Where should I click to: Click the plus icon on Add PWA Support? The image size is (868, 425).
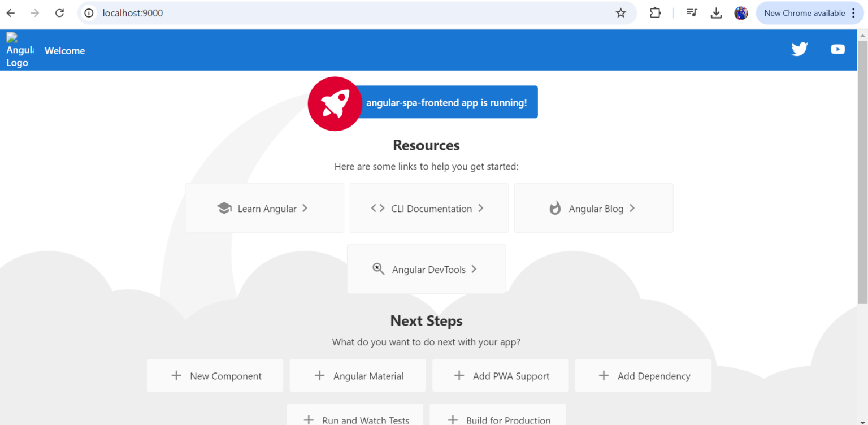coord(458,375)
